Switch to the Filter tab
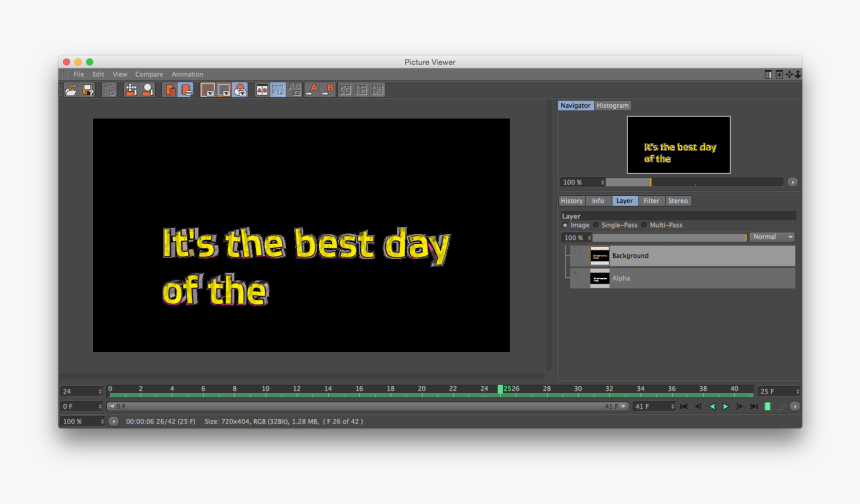 [651, 201]
